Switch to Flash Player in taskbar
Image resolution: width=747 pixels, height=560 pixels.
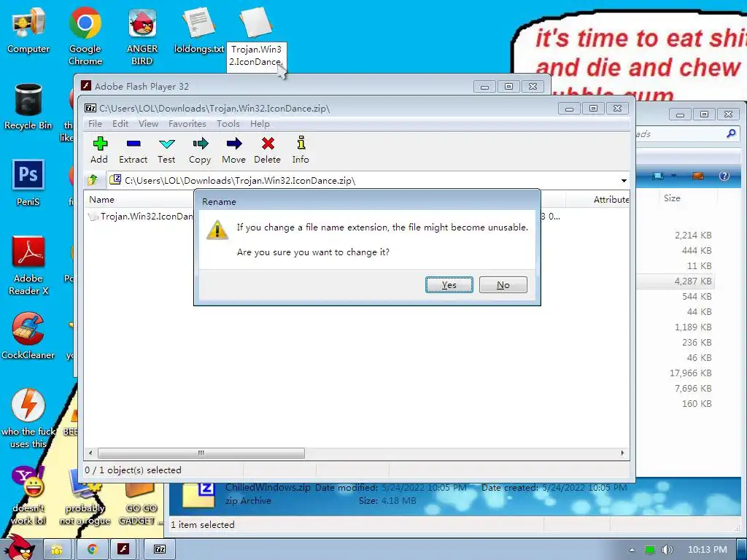coord(123,550)
